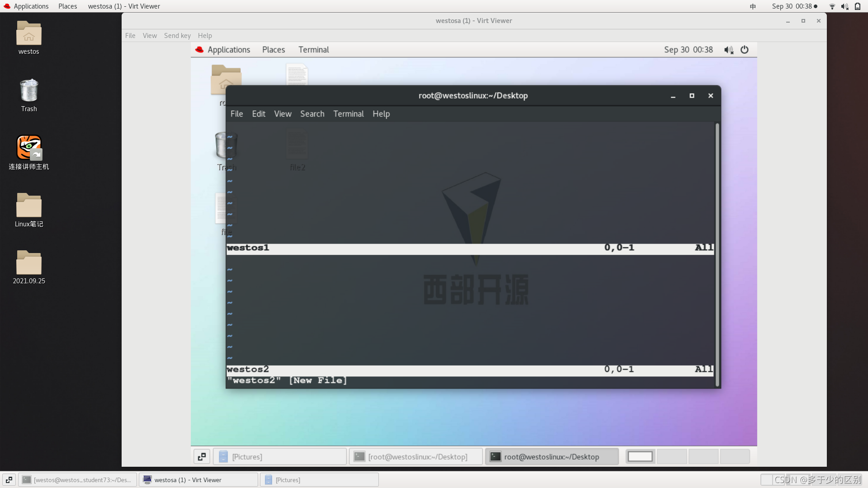Image resolution: width=868 pixels, height=488 pixels.
Task: Switch to guest [Pictures] taskbar window
Action: [x=279, y=456]
